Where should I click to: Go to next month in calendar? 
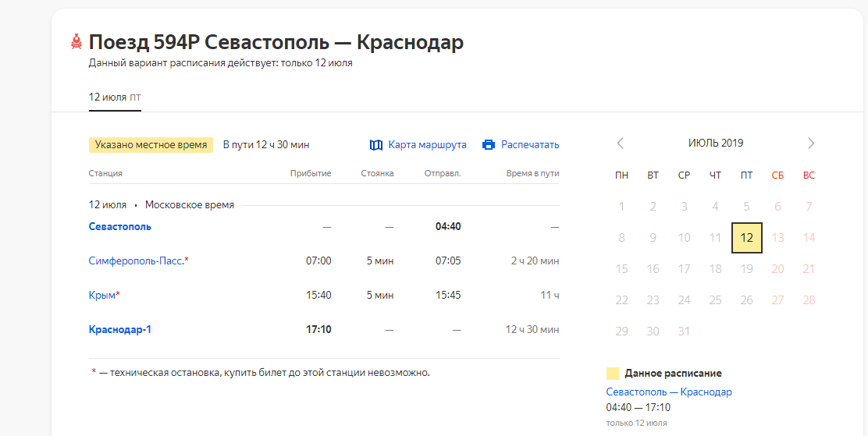811,144
